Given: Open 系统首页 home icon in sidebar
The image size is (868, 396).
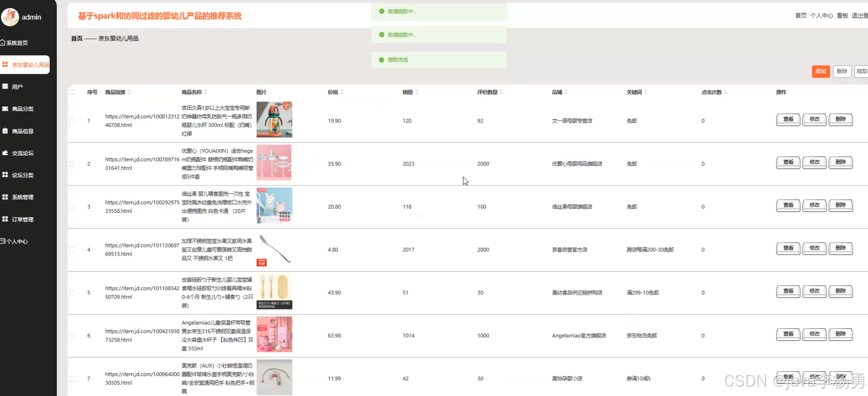Looking at the screenshot, I should pyautogui.click(x=3, y=43).
